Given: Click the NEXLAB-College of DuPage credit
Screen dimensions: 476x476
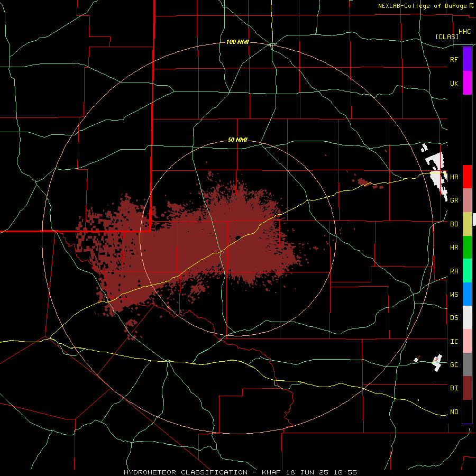Looking at the screenshot, I should (422, 6).
